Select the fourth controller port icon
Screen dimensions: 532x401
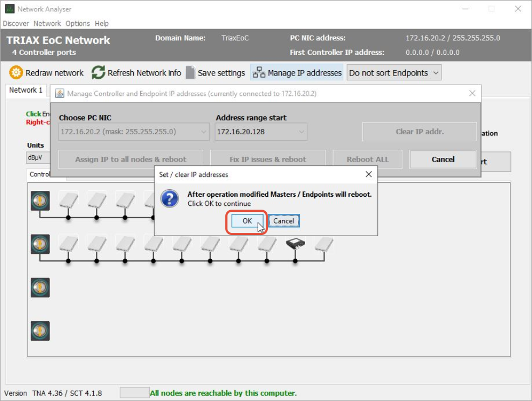coord(40,331)
